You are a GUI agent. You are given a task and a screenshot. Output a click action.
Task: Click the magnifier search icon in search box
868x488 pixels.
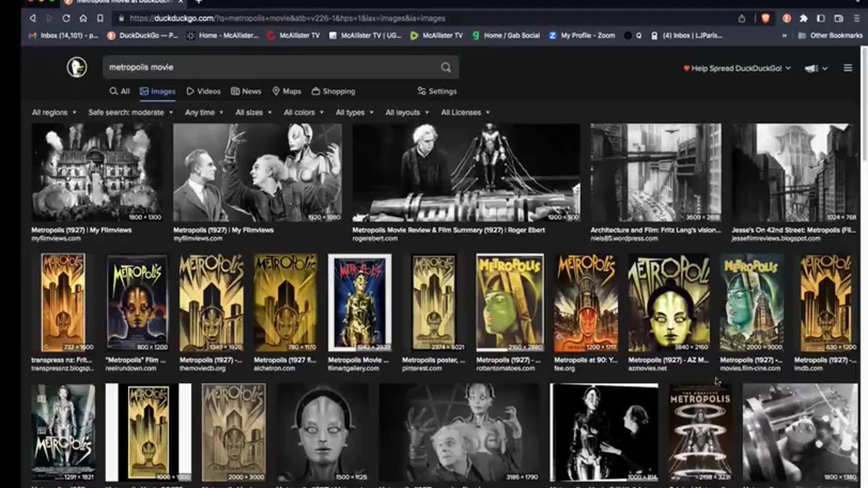coord(446,67)
